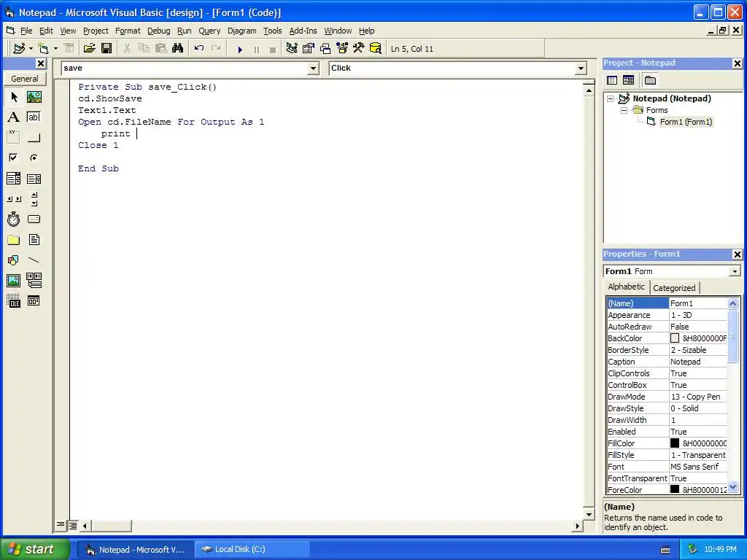The image size is (747, 560).
Task: Click View Code in Project panel
Action: 612,80
